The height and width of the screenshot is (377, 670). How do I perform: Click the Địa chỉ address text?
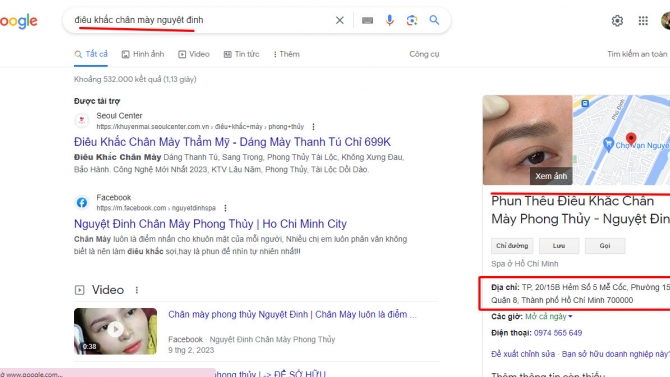point(580,294)
